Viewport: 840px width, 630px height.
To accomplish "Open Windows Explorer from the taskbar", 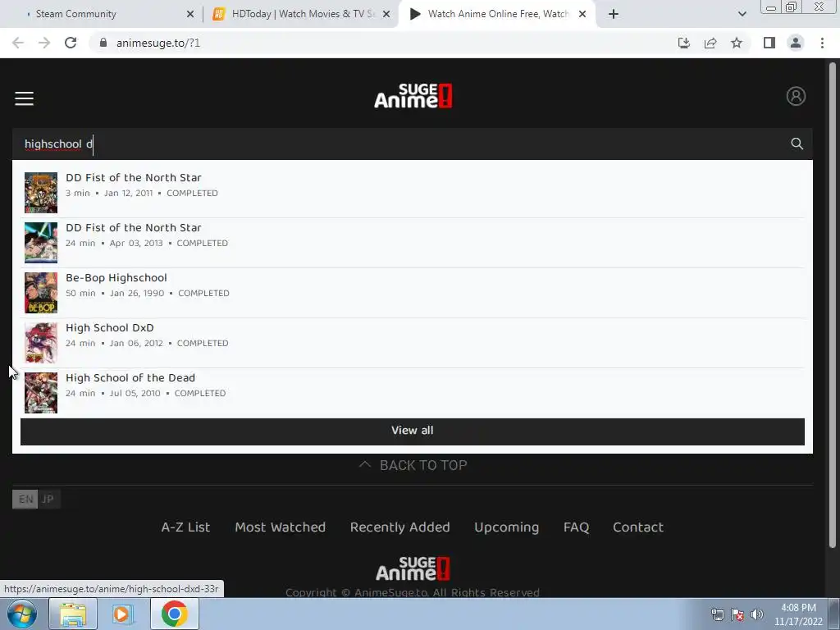I will click(73, 614).
